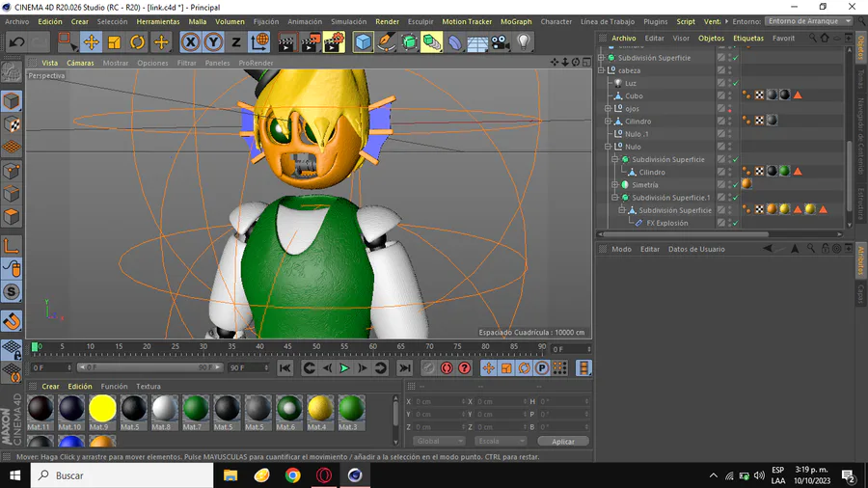Toggle X axis lock

click(x=190, y=42)
